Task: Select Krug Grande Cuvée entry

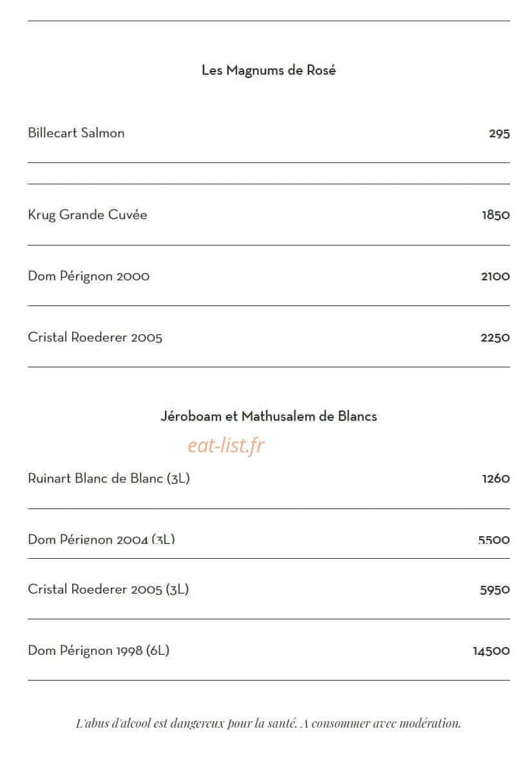Action: click(x=88, y=215)
